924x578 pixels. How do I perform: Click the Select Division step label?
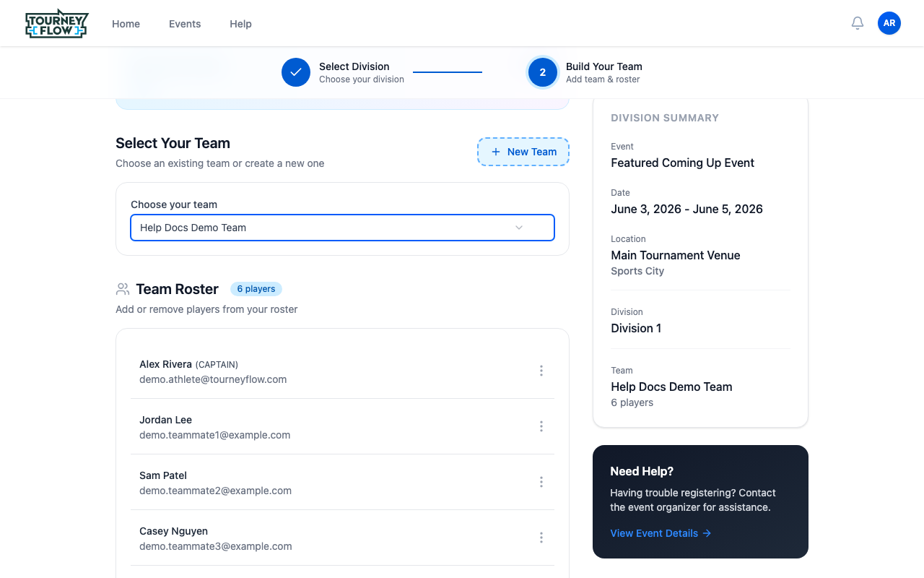pyautogui.click(x=354, y=66)
